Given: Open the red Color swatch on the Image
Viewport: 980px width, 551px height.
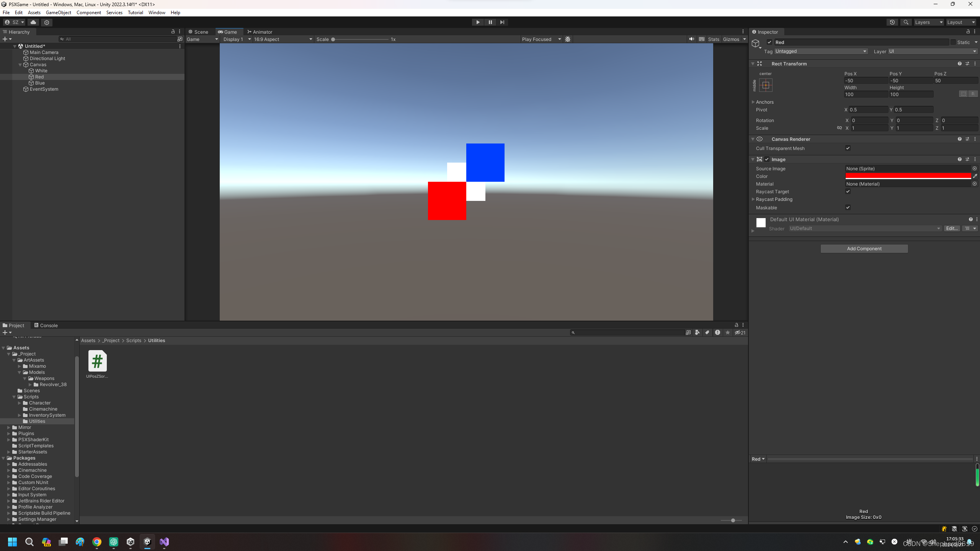Looking at the screenshot, I should (x=907, y=176).
